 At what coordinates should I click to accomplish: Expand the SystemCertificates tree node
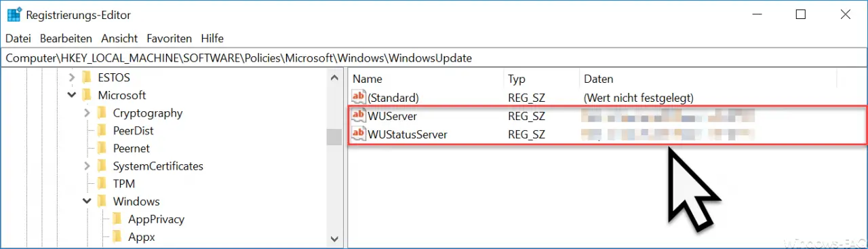87,166
